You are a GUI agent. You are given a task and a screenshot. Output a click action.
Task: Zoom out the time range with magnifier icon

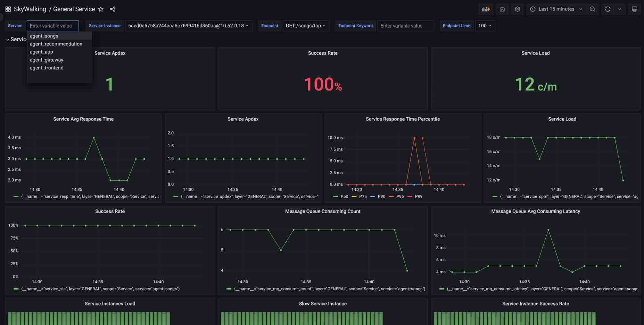(x=592, y=9)
